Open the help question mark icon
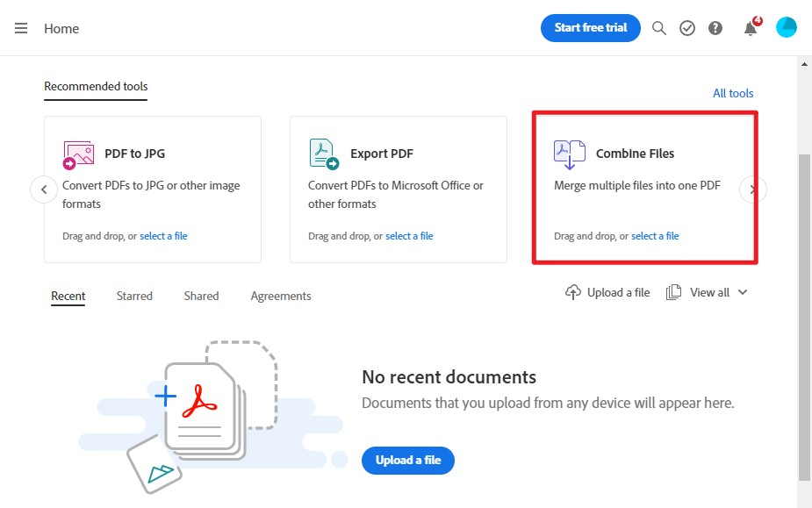 pyautogui.click(x=715, y=28)
